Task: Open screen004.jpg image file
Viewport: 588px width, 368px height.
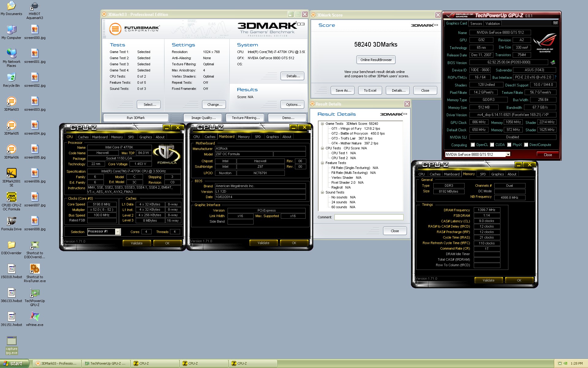Action: 35,128
